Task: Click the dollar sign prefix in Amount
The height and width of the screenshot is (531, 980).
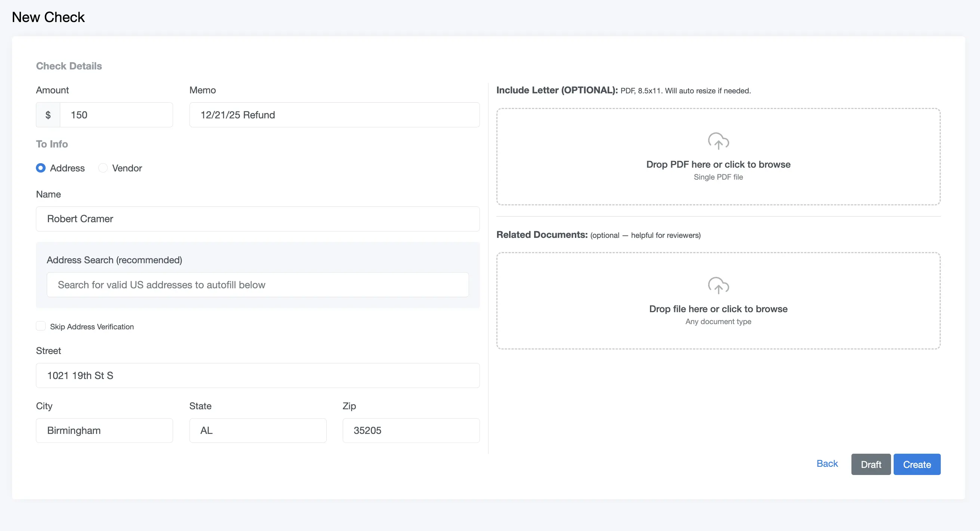Action: [48, 115]
